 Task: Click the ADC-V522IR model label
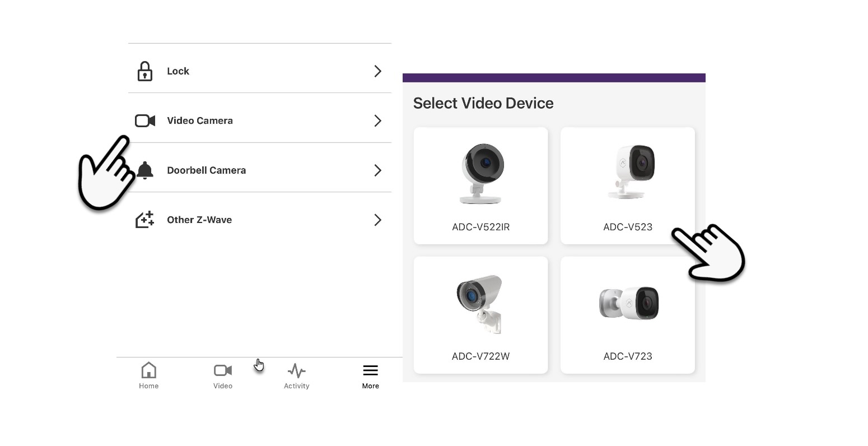(481, 227)
